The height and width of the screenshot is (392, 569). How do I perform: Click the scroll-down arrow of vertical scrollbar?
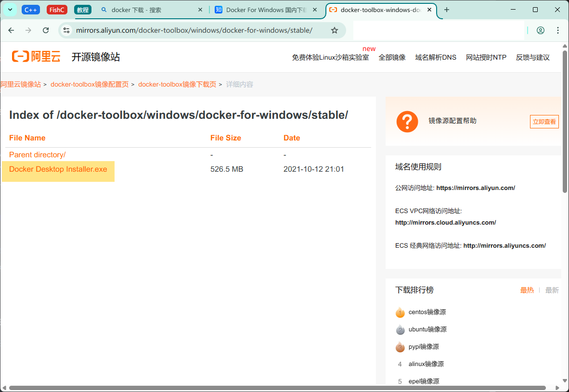565,380
